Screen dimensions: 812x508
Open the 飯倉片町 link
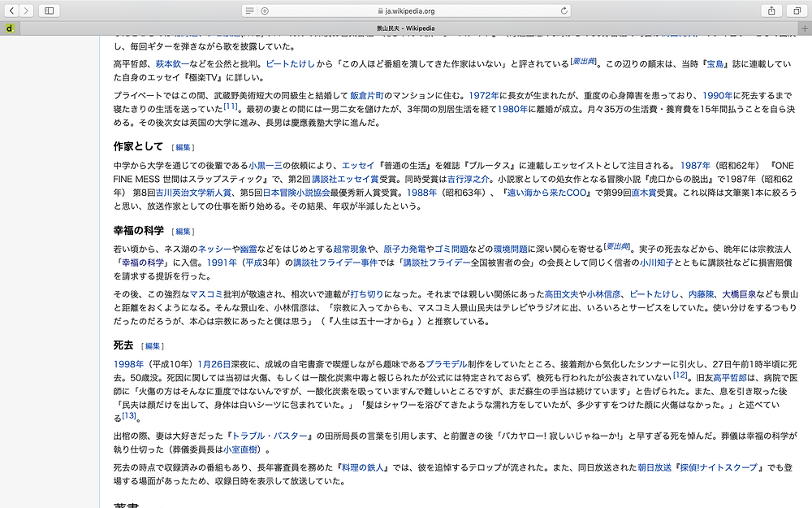[367, 96]
